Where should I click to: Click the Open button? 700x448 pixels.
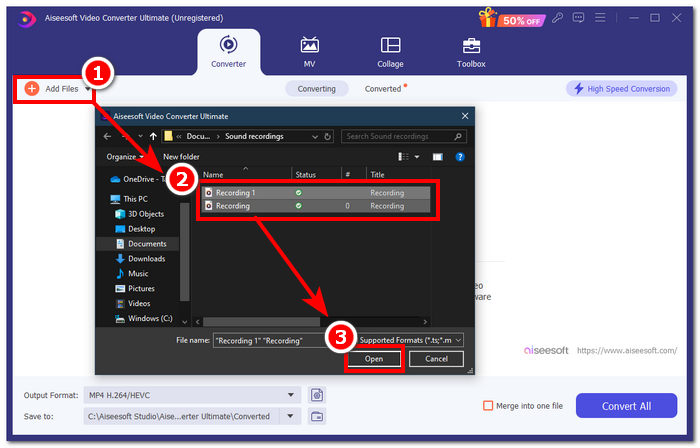[374, 359]
